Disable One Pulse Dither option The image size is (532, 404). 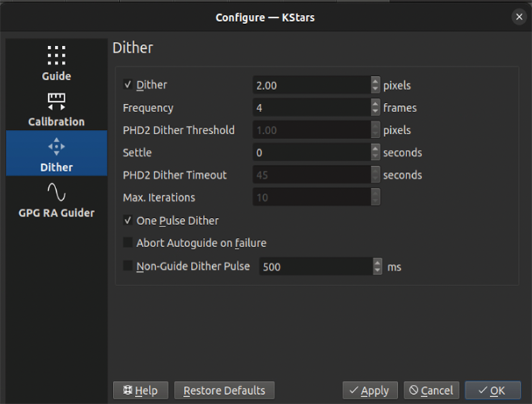click(x=128, y=221)
